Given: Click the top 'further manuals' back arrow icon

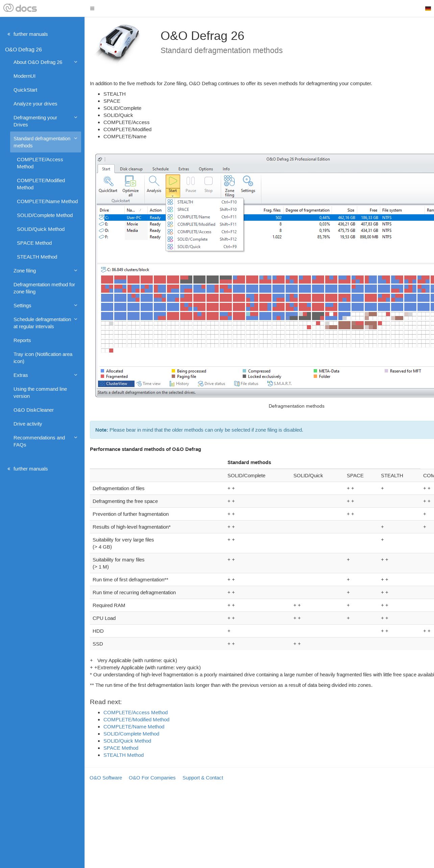Looking at the screenshot, I should 9,34.
